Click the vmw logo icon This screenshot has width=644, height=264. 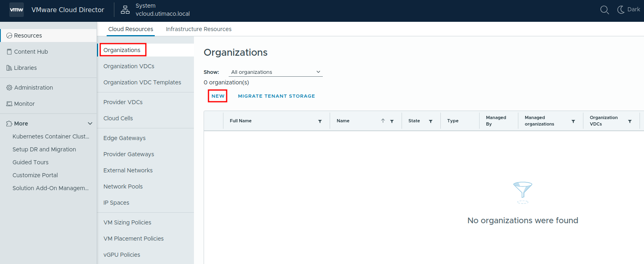(17, 10)
